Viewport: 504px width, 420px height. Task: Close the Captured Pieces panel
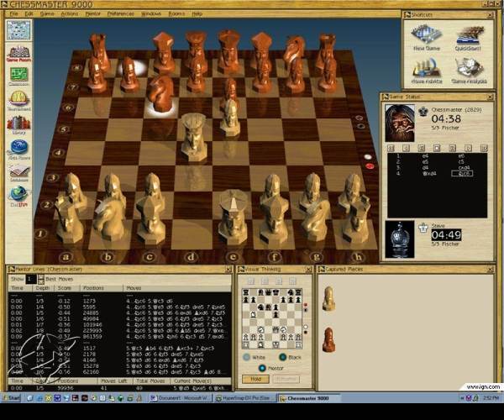491,270
